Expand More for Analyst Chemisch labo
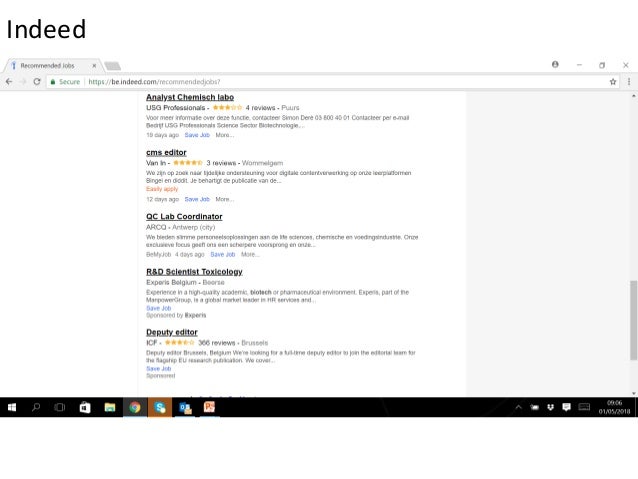Viewport: 638px width, 479px height. [x=225, y=135]
